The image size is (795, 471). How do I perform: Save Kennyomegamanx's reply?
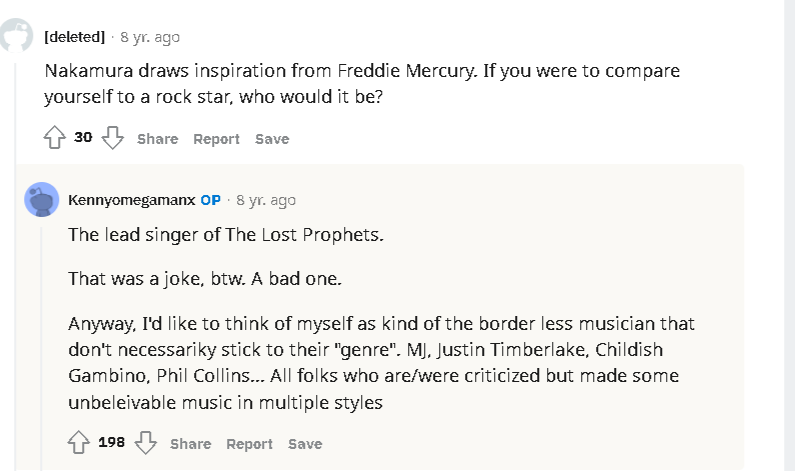(x=305, y=444)
